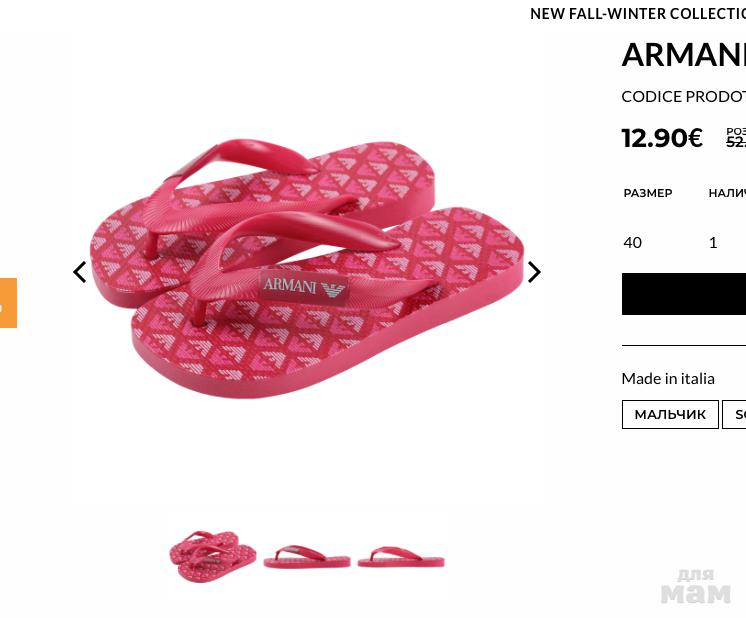
Task: Select the third side-view flip-flop thumbnail
Action: pyautogui.click(x=400, y=556)
